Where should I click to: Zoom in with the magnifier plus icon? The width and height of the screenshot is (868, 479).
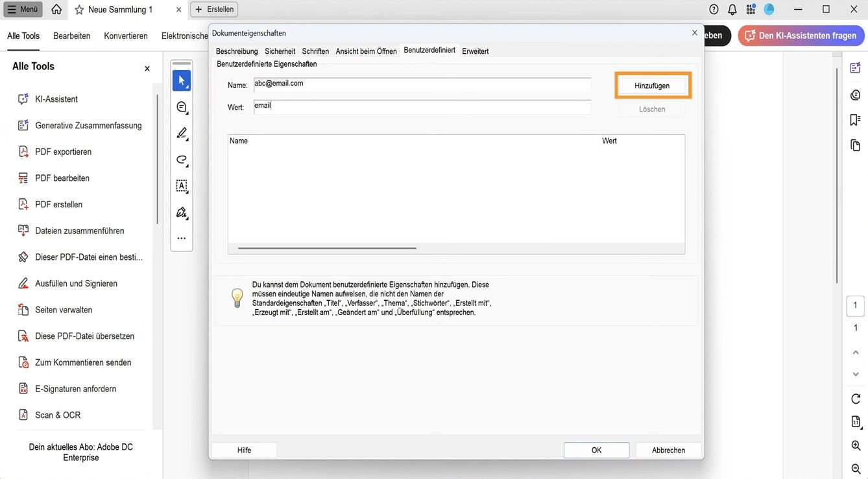click(856, 445)
